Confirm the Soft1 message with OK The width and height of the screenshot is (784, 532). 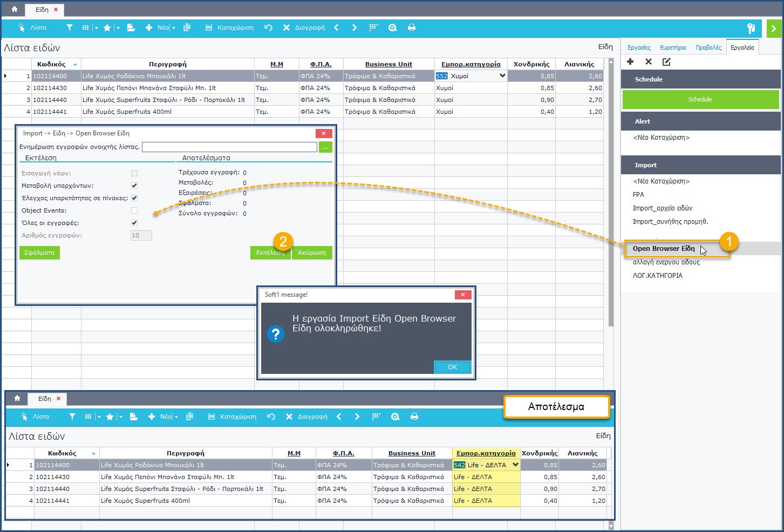452,367
